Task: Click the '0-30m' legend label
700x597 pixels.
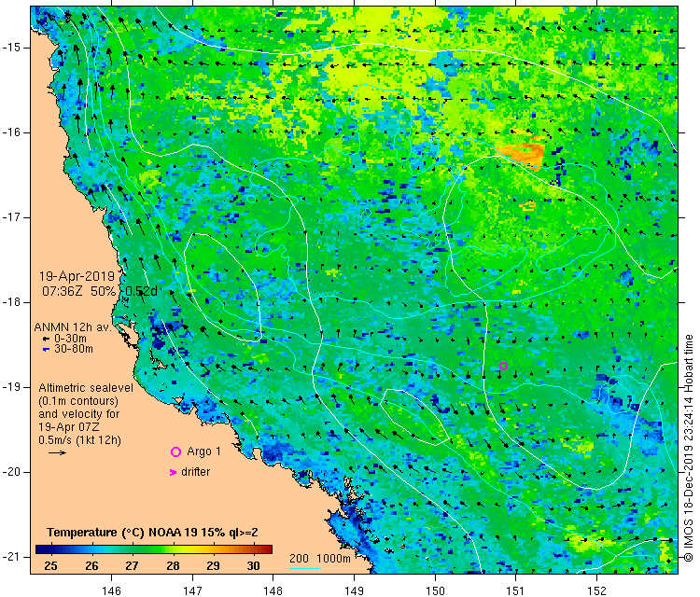Action: click(x=70, y=339)
